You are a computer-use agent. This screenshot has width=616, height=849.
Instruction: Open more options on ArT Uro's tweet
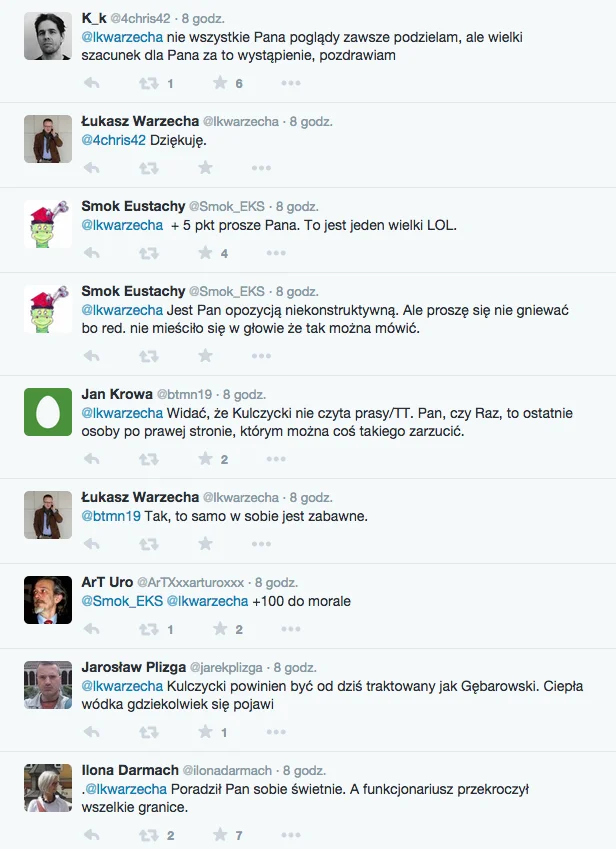[x=291, y=629]
